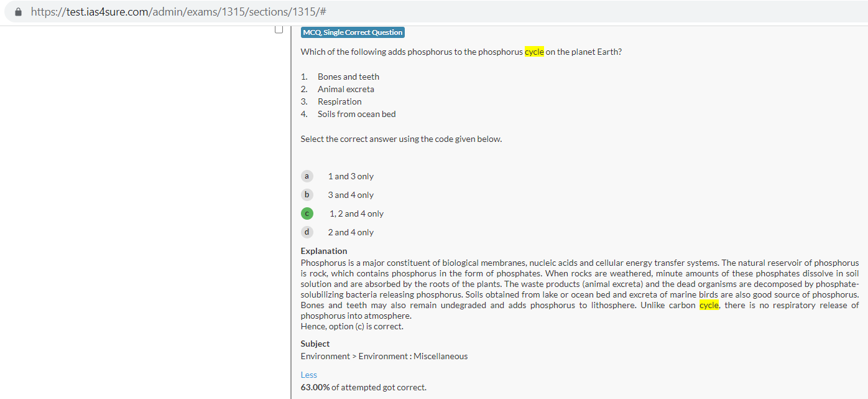Click the "Bones and teeth" list item
Viewport: 868px width, 399px height.
[x=348, y=77]
